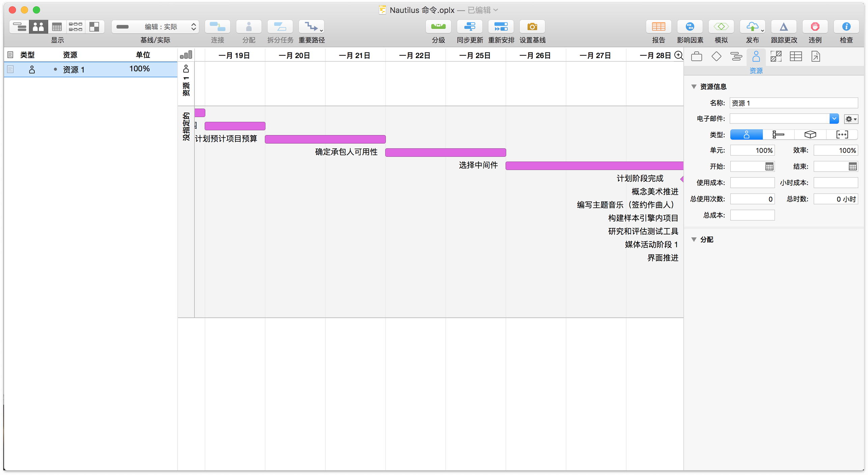Click the 重新安排 reschedule icon
The image size is (868, 475).
(501, 27)
